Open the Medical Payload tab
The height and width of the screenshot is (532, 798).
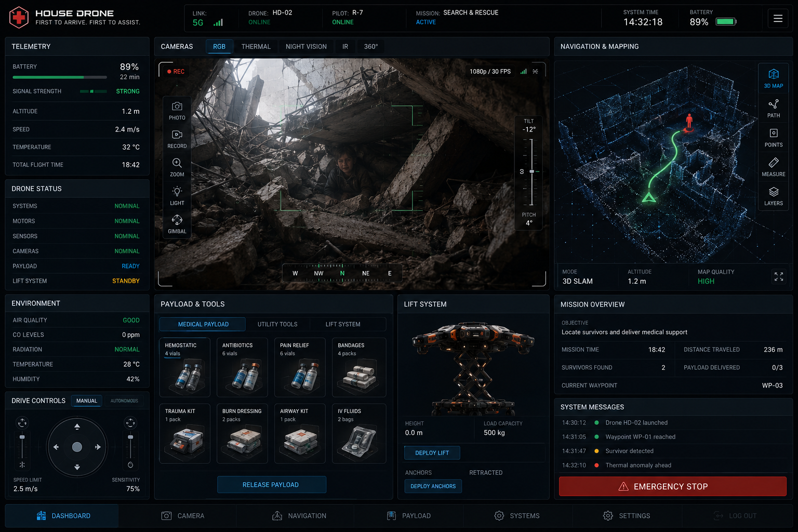[203, 324]
